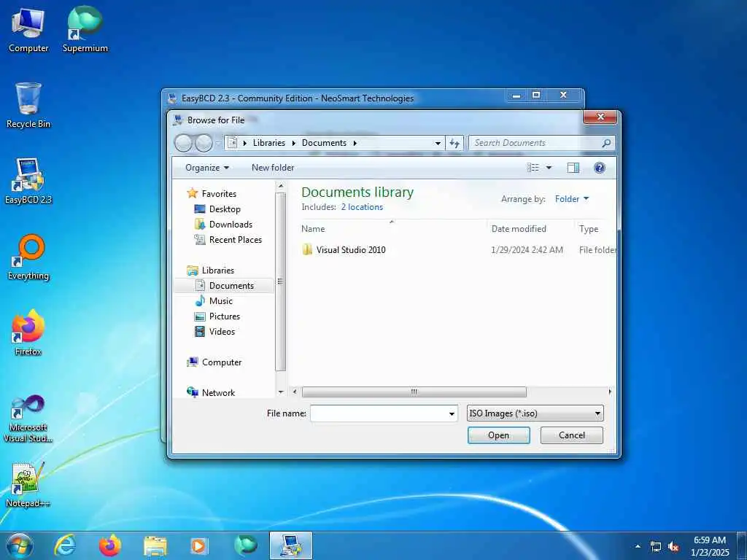Open the Get help icon
Viewport: 747px width, 560px height.
coord(600,168)
